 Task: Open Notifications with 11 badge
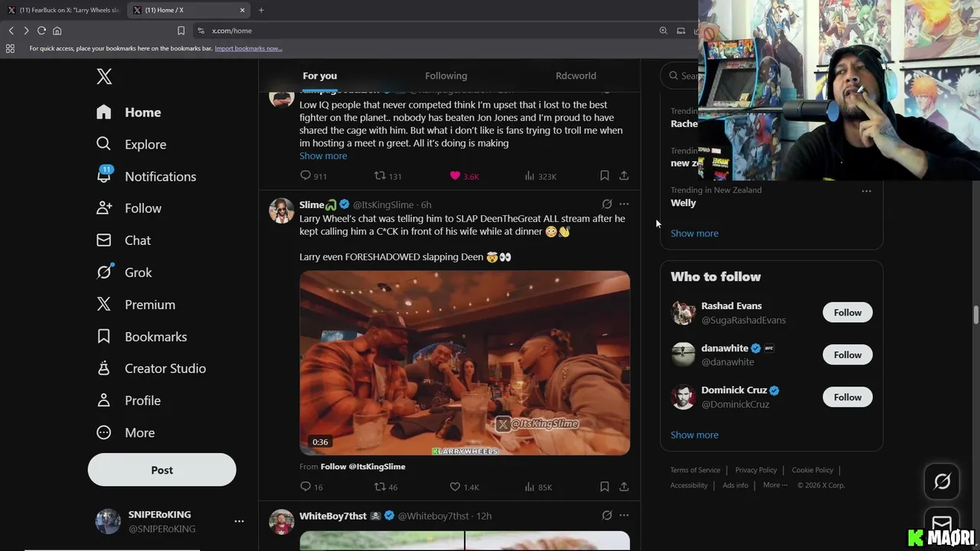pos(145,177)
